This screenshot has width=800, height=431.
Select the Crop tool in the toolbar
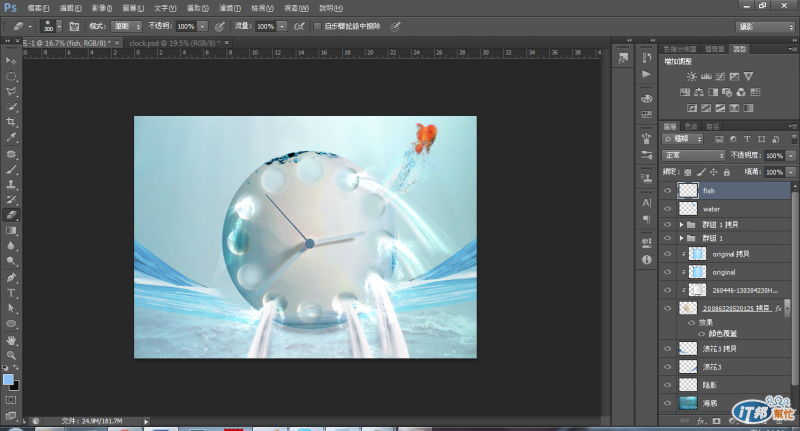[x=12, y=121]
